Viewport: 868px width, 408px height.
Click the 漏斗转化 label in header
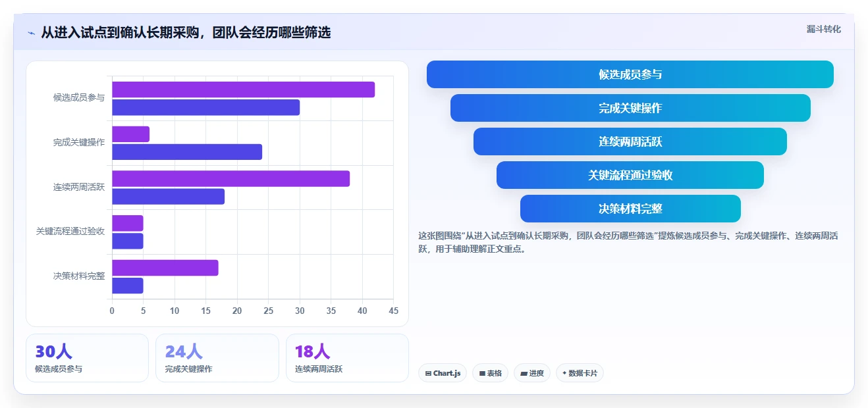pyautogui.click(x=823, y=29)
